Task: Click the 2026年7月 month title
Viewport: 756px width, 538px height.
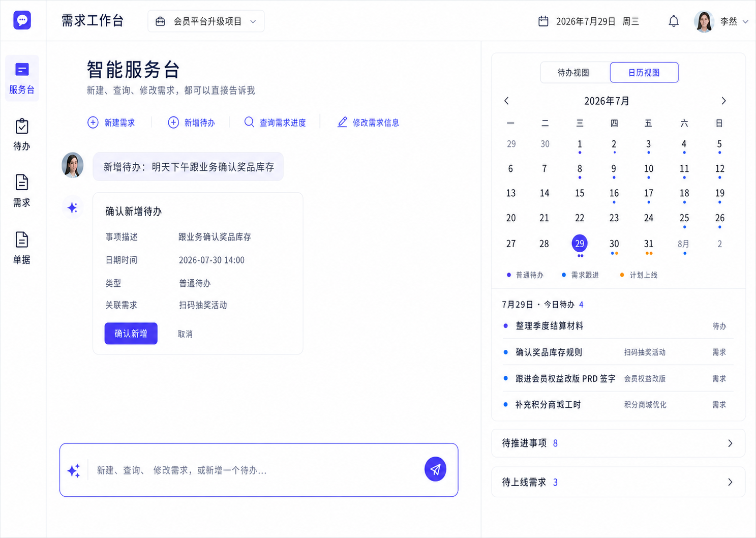Action: click(607, 101)
